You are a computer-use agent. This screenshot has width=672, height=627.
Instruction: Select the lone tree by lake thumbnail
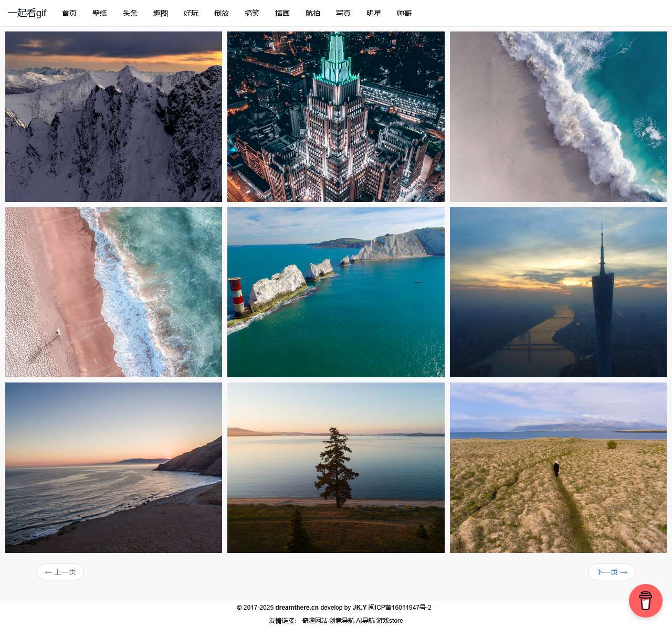pos(335,467)
